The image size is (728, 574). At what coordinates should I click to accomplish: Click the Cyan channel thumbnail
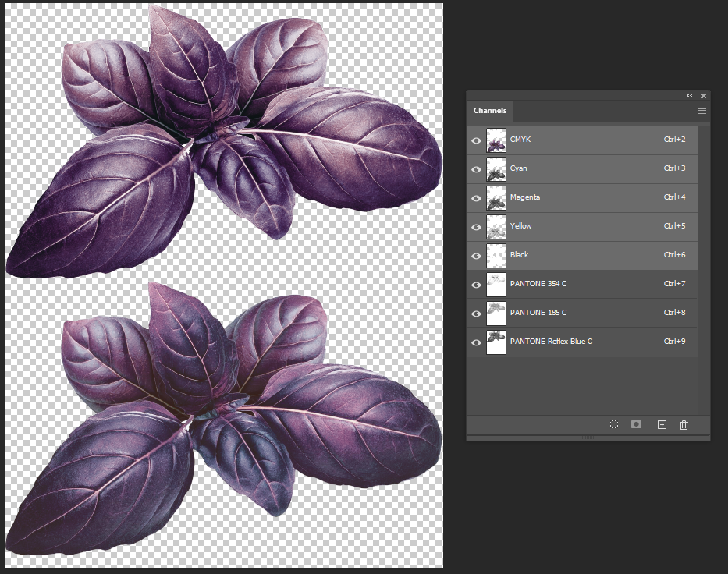(496, 169)
